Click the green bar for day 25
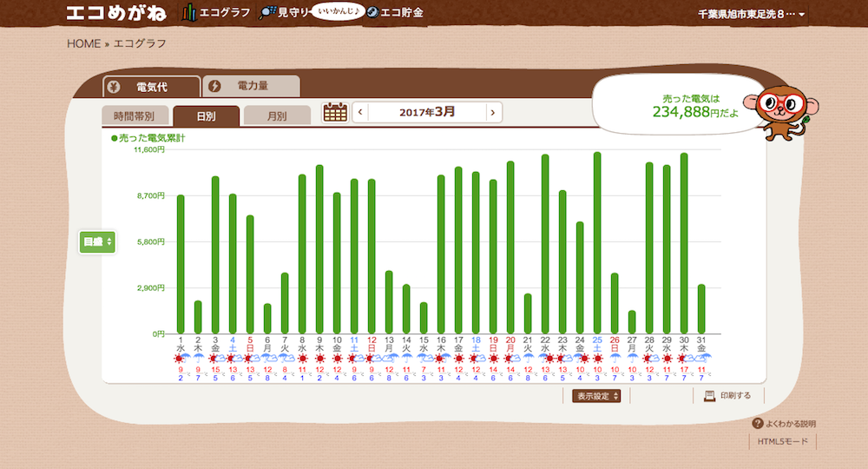This screenshot has width=868, height=469. (597, 242)
